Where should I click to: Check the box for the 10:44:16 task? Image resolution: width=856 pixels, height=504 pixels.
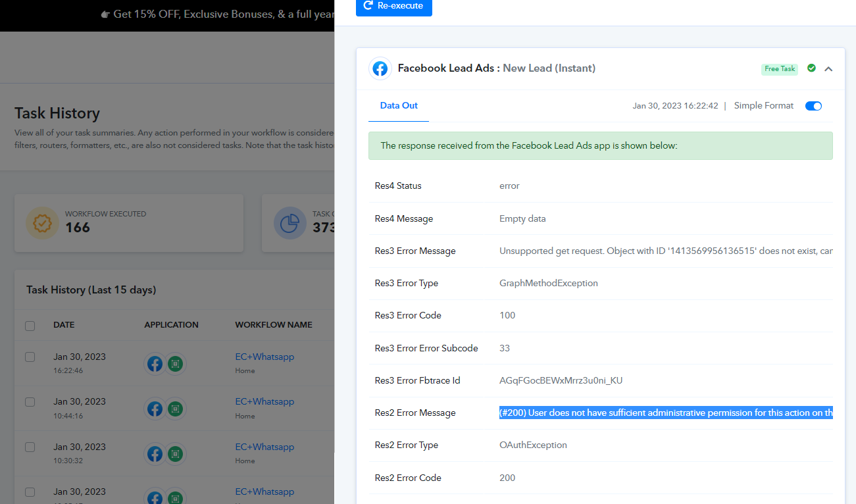click(30, 401)
